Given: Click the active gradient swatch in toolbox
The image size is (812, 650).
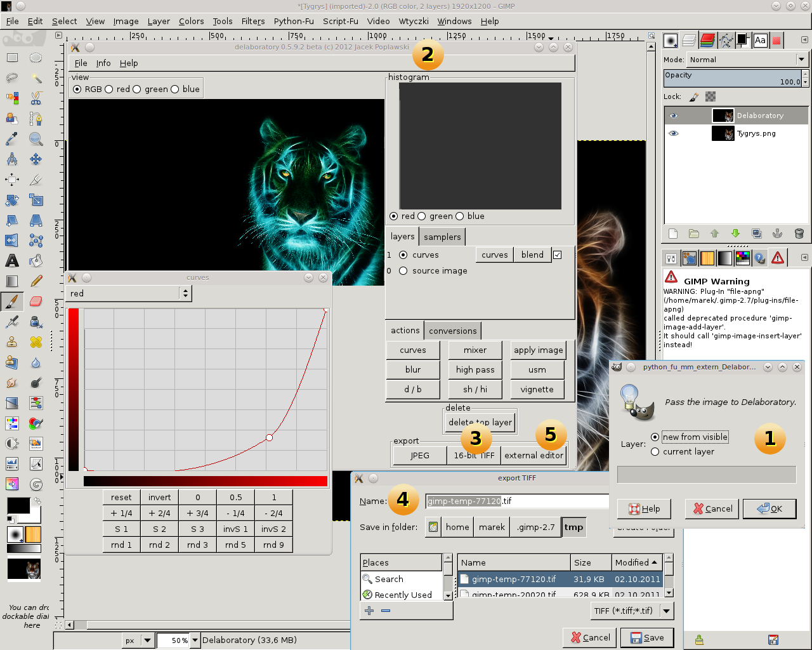Looking at the screenshot, I should [x=24, y=548].
